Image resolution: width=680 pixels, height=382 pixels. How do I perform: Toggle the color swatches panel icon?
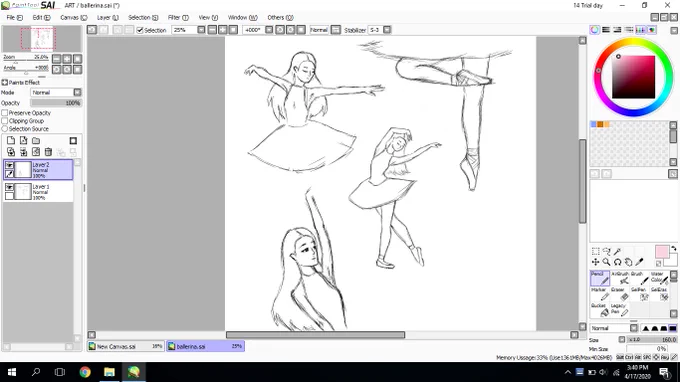tap(640, 30)
